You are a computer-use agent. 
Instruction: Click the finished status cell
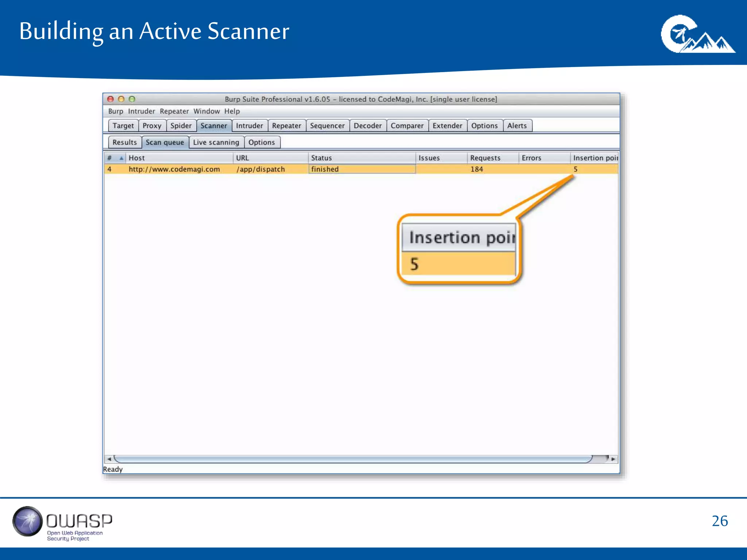pos(362,169)
